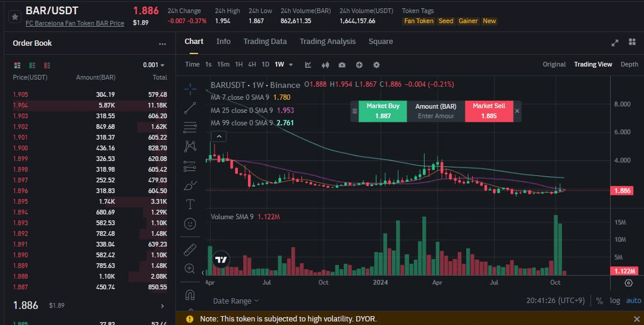Select the trend line drawing tool
The height and width of the screenshot is (325, 644).
click(x=190, y=108)
